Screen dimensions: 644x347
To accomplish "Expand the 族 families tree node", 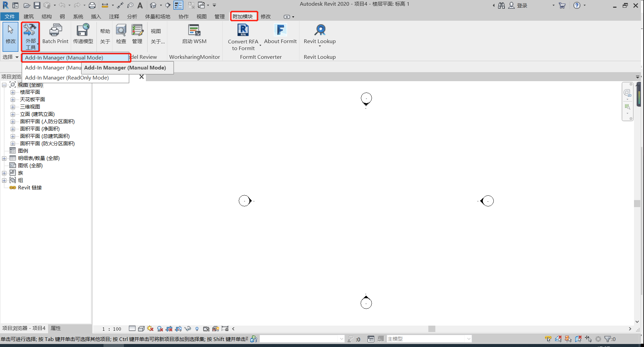I will point(4,173).
